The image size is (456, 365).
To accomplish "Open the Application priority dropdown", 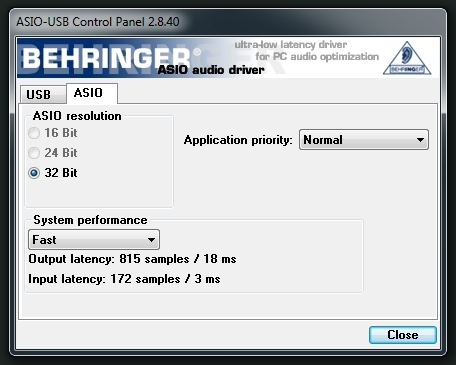I will pos(364,140).
